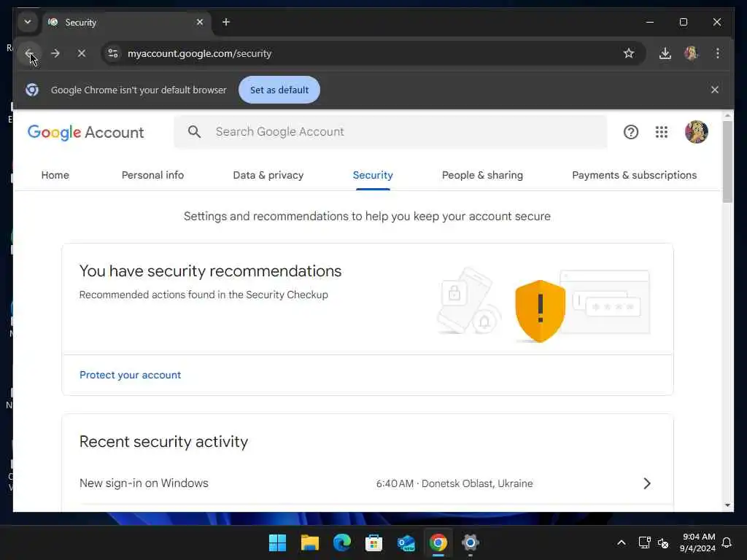Open Google Account help icon
Screen dimensions: 747x560
(x=631, y=132)
